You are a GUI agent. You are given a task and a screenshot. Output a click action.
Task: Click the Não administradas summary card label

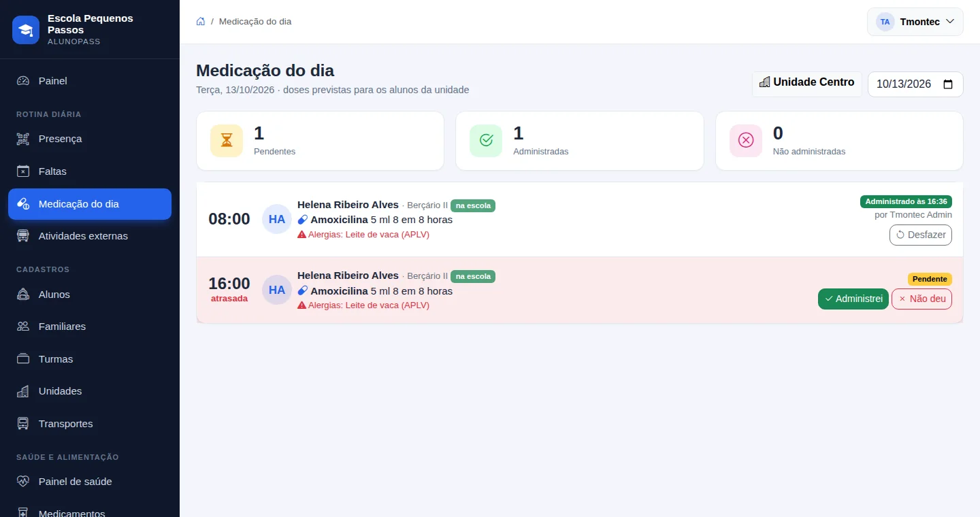coord(809,152)
